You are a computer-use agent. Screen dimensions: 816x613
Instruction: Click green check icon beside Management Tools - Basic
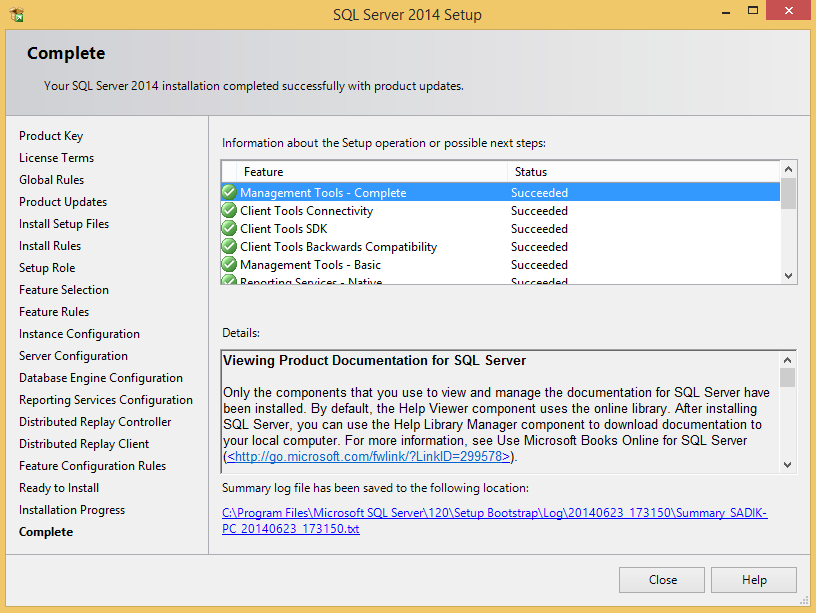229,264
